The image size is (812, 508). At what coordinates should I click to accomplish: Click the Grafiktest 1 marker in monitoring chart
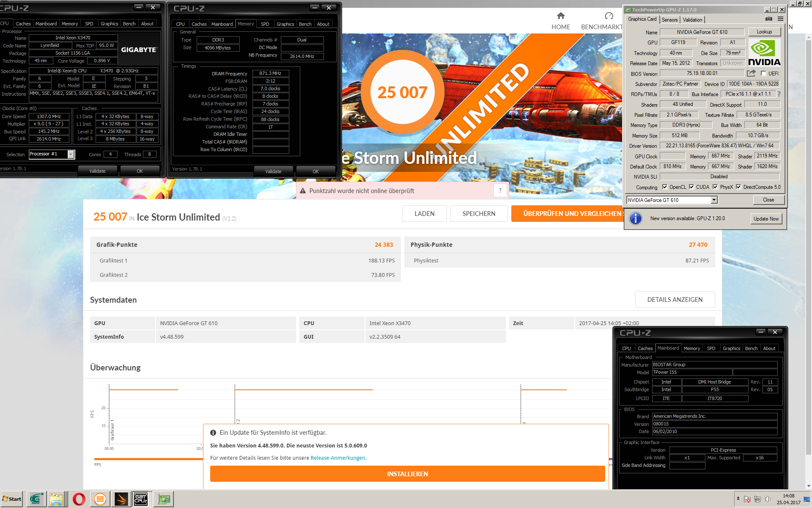pos(112,431)
